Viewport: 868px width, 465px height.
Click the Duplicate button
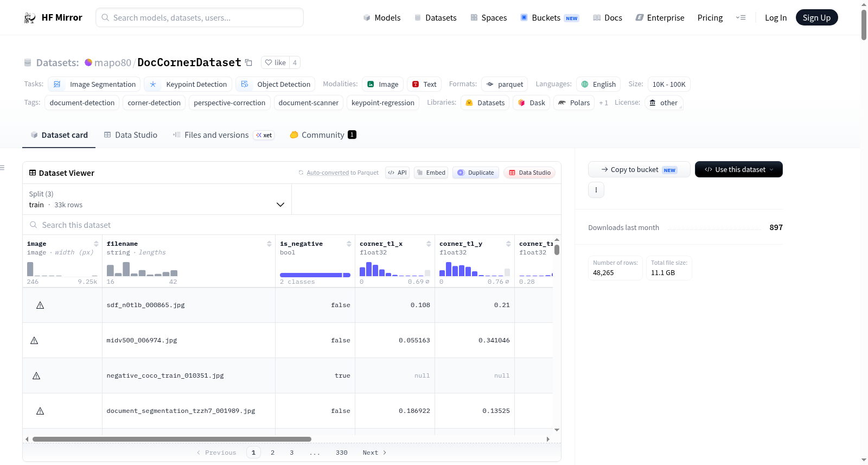(476, 173)
